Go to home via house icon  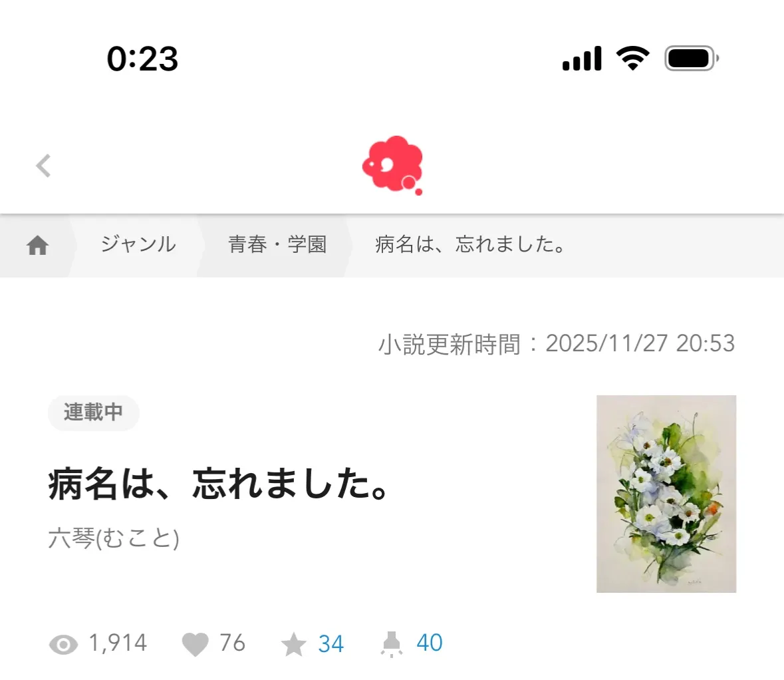point(37,245)
